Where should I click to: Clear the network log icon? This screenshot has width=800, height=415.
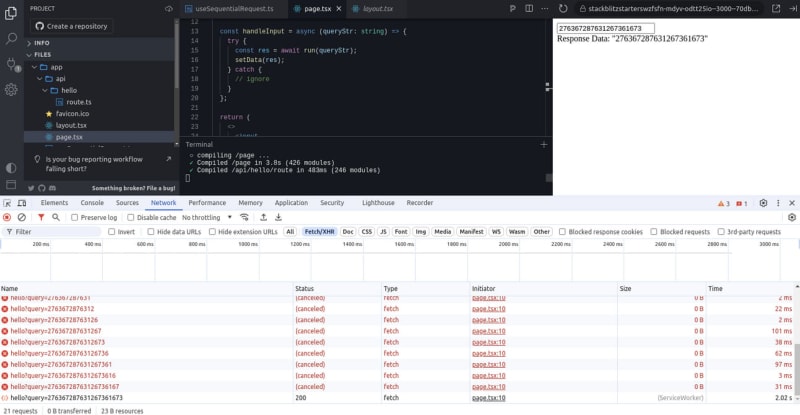[x=21, y=217]
